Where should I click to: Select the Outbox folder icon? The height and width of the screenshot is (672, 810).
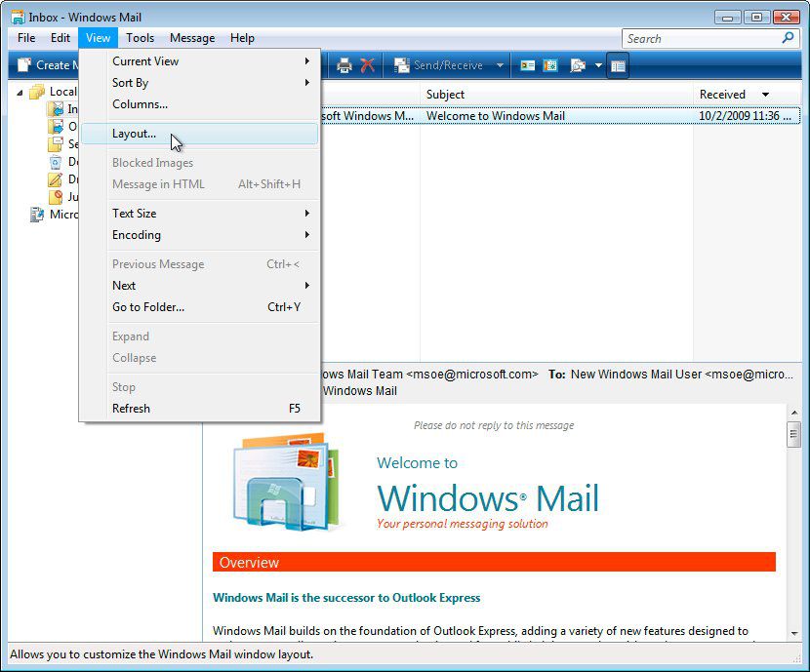56,127
